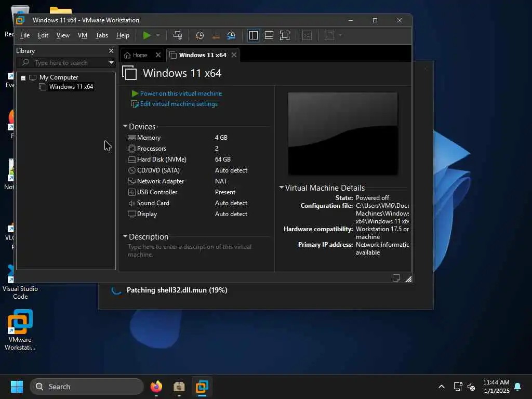Close the Home tab
Screen dimensions: 532x399
158,55
